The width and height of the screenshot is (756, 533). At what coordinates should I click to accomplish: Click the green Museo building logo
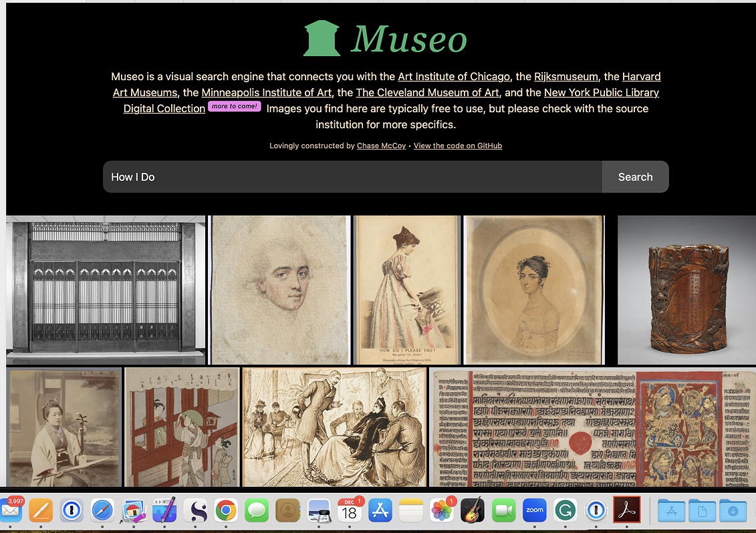322,38
